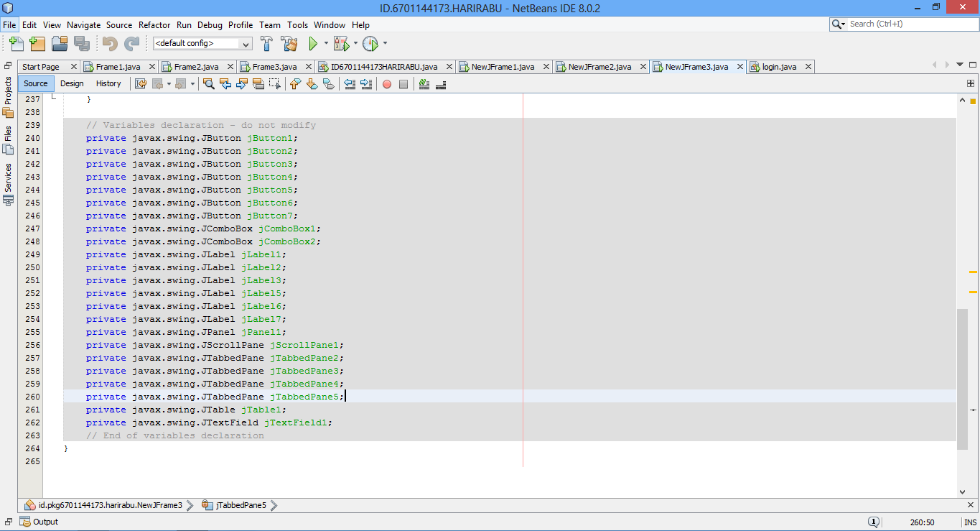
Task: Expand Run Project dropdown arrow
Action: (x=326, y=44)
